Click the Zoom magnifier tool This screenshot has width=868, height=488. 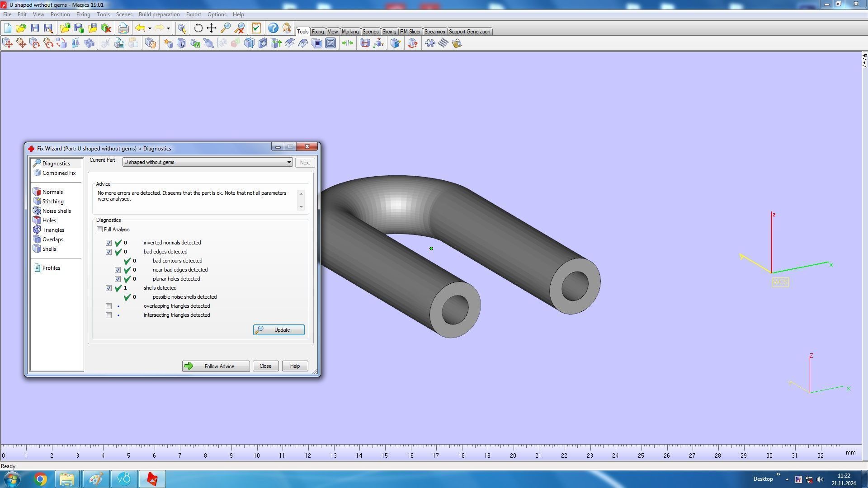(225, 28)
